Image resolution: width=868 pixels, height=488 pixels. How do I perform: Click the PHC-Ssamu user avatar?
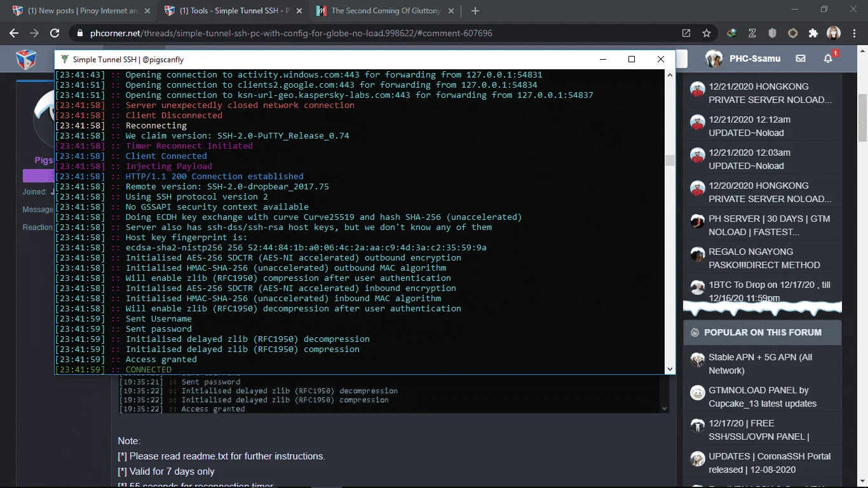[714, 58]
